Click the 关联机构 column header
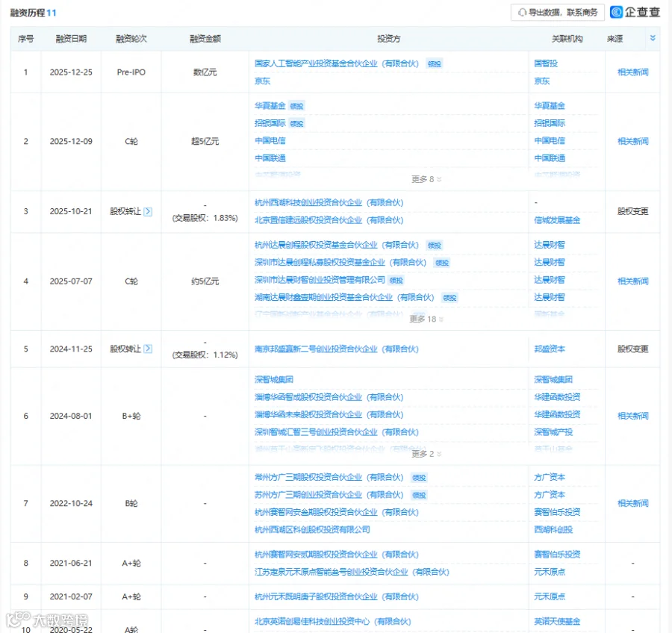 click(x=567, y=39)
